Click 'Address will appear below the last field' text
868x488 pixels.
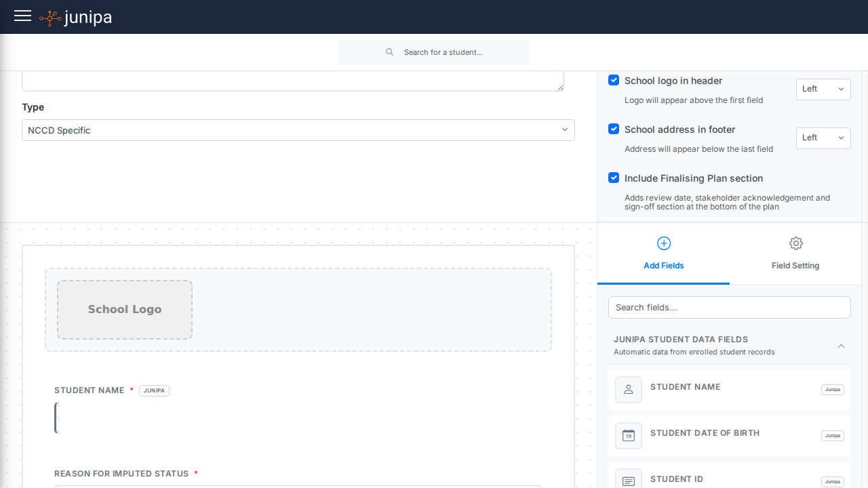(x=698, y=149)
